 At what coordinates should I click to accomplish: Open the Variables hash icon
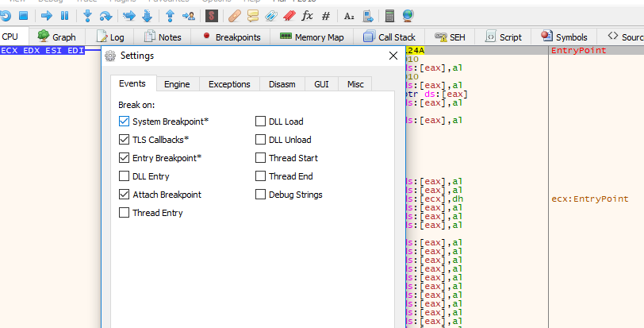(x=326, y=16)
